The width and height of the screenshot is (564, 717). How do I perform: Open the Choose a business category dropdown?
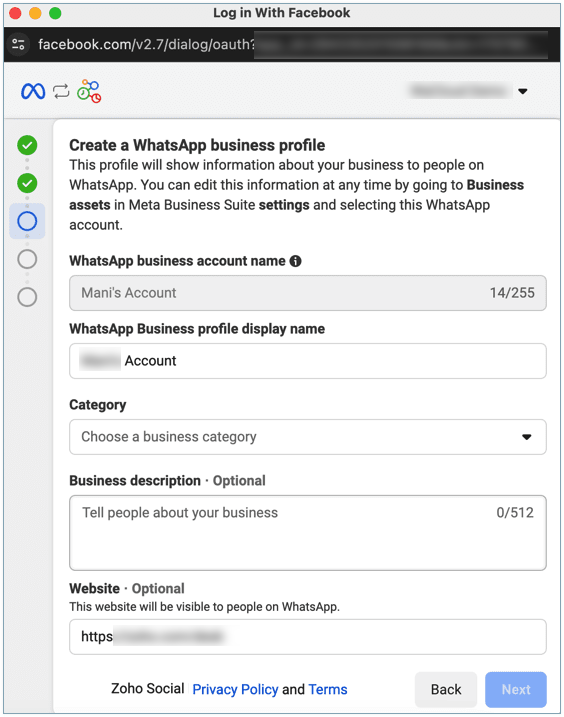[308, 437]
